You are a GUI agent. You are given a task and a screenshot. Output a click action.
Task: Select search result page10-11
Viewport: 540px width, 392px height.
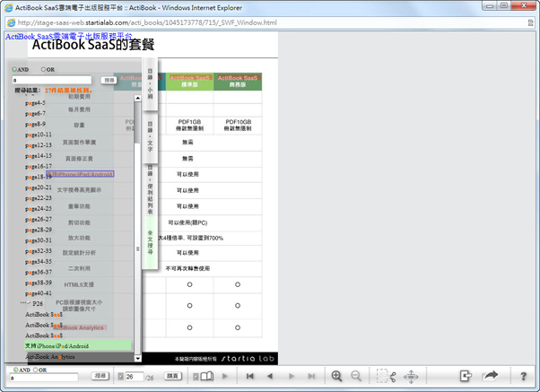coord(39,135)
